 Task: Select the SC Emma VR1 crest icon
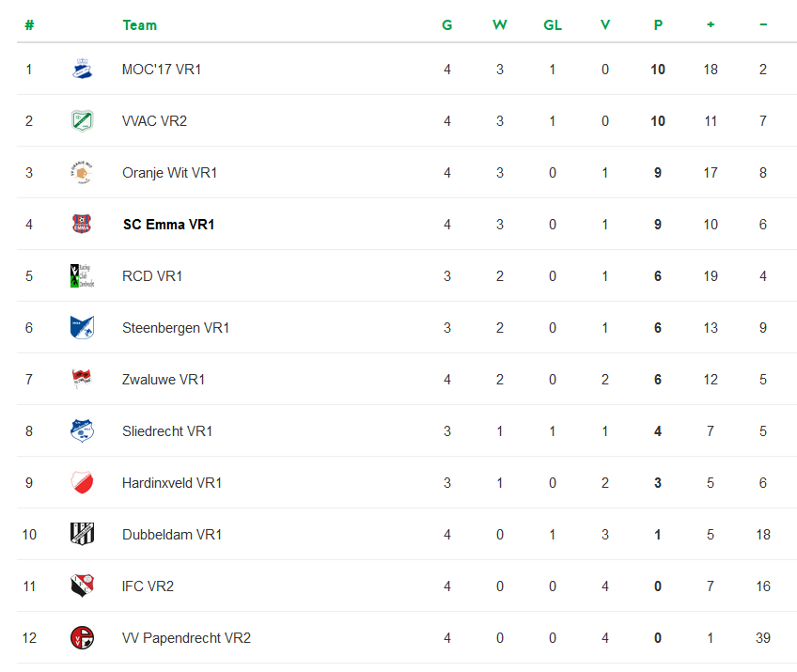(82, 225)
